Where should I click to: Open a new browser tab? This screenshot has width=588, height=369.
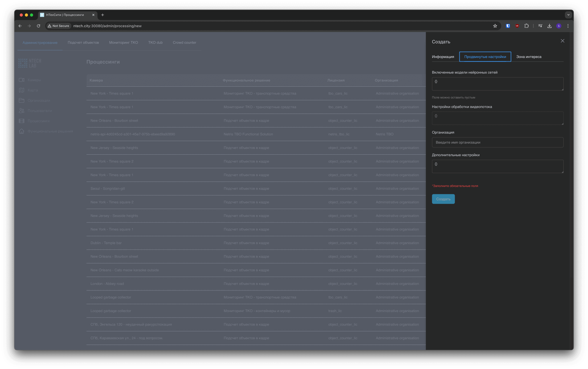click(103, 15)
